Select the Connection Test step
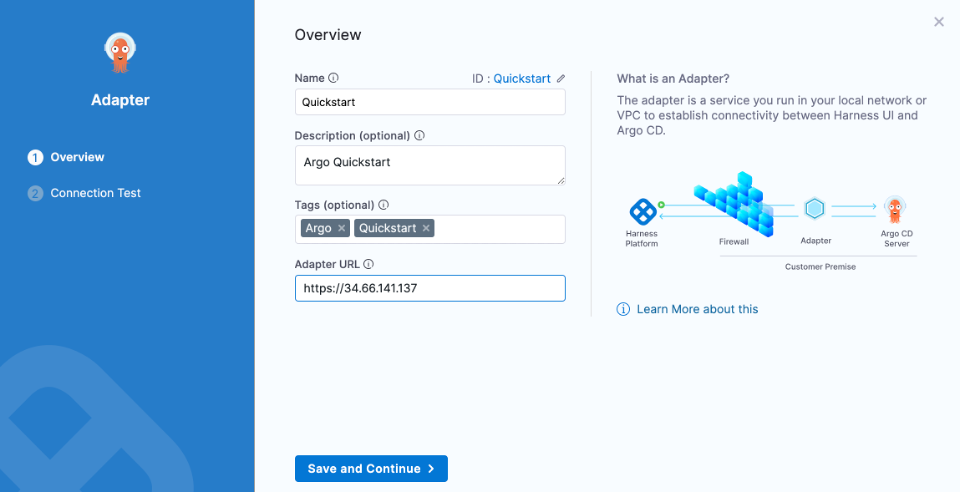This screenshot has height=492, width=960. [84, 193]
